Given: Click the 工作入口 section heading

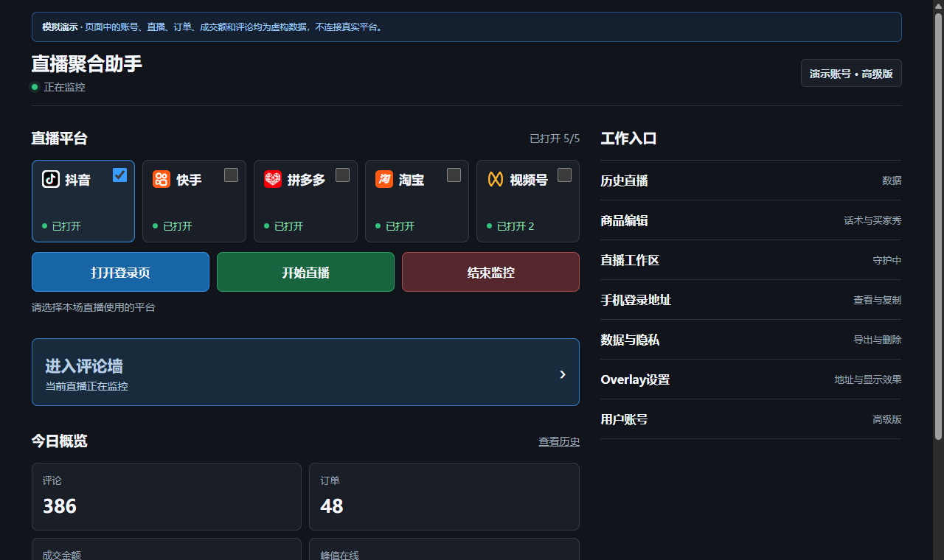Looking at the screenshot, I should pyautogui.click(x=628, y=139).
